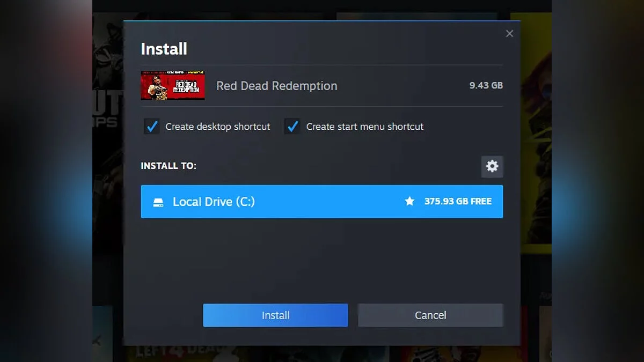Close the Install dialog with X
This screenshot has width=644, height=362.
click(x=509, y=33)
